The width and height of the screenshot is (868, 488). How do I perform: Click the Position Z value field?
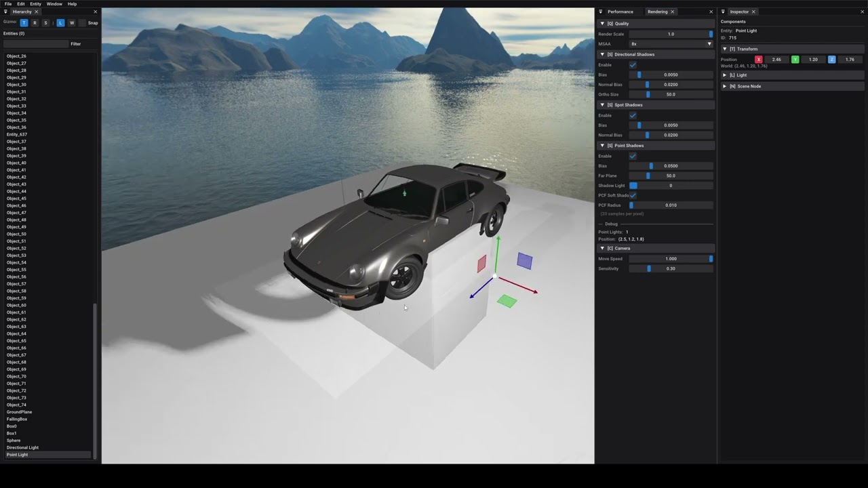[850, 60]
